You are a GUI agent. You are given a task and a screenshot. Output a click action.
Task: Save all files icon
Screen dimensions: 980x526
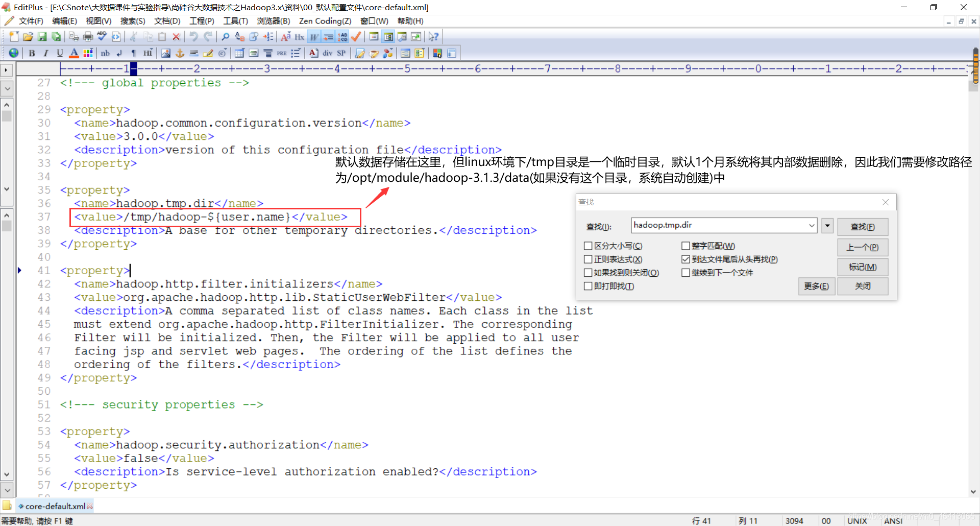pyautogui.click(x=56, y=37)
